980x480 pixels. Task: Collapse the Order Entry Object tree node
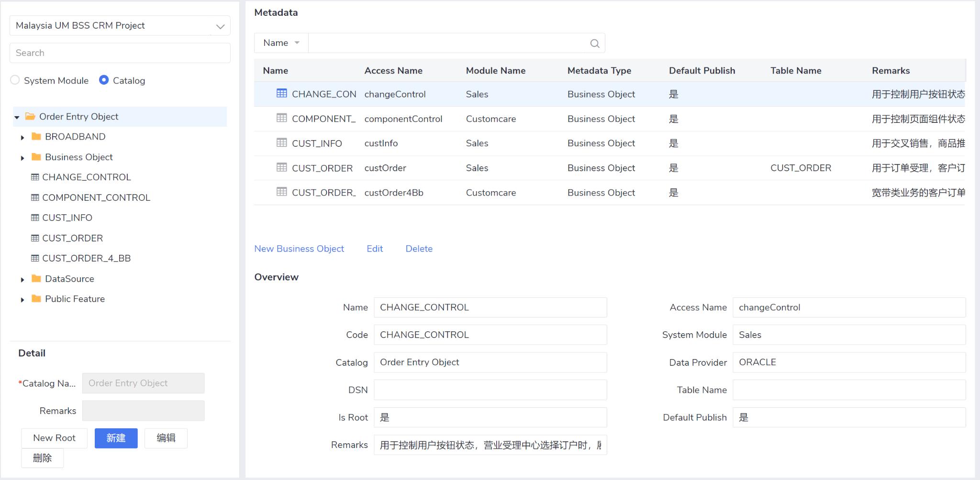coord(17,117)
